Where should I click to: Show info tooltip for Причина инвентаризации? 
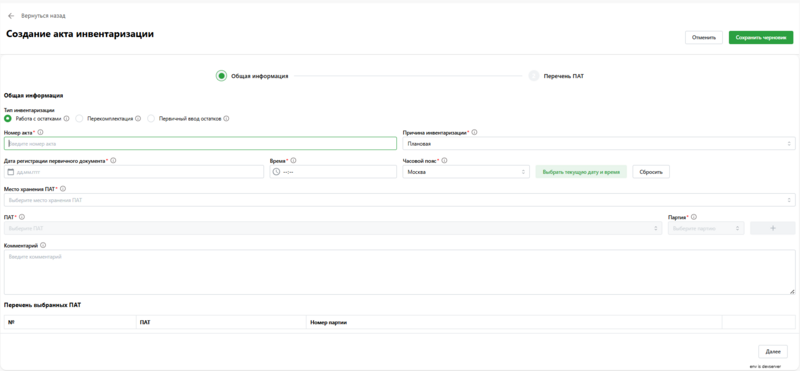(x=474, y=132)
